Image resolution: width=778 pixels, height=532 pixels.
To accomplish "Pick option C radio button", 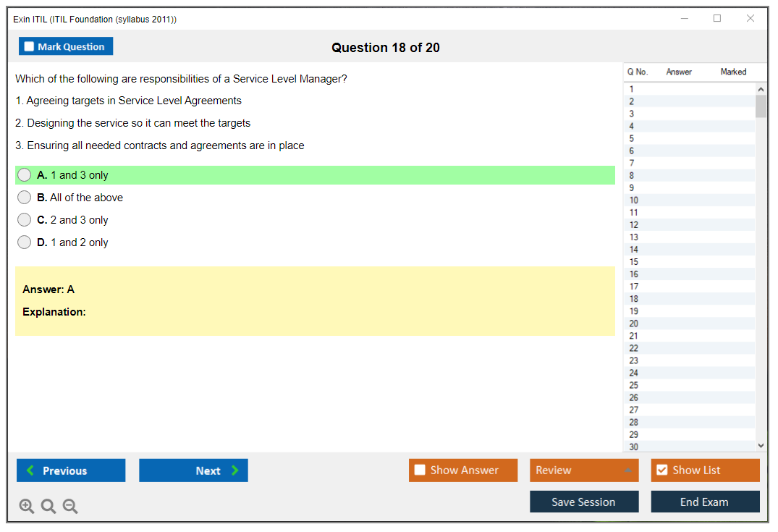I will tap(25, 220).
